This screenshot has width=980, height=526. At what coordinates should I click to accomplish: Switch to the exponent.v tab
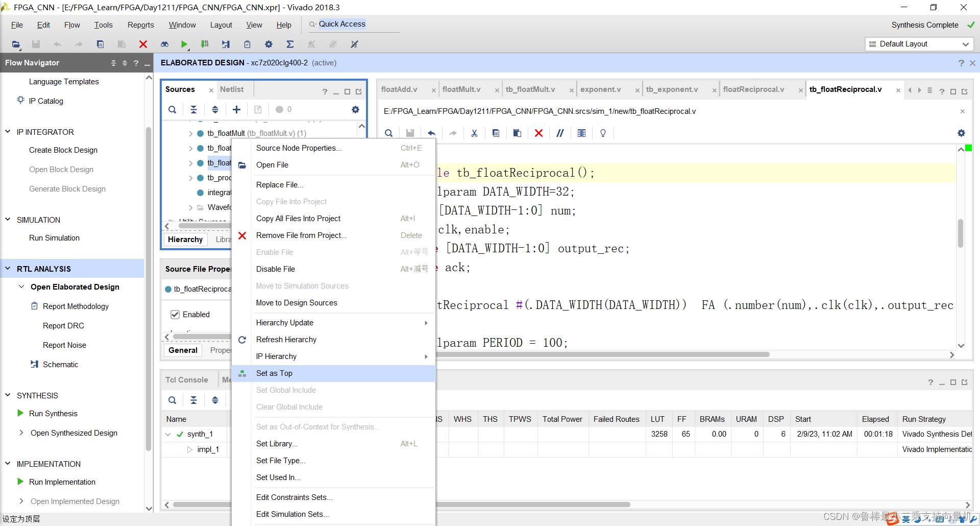click(x=601, y=89)
